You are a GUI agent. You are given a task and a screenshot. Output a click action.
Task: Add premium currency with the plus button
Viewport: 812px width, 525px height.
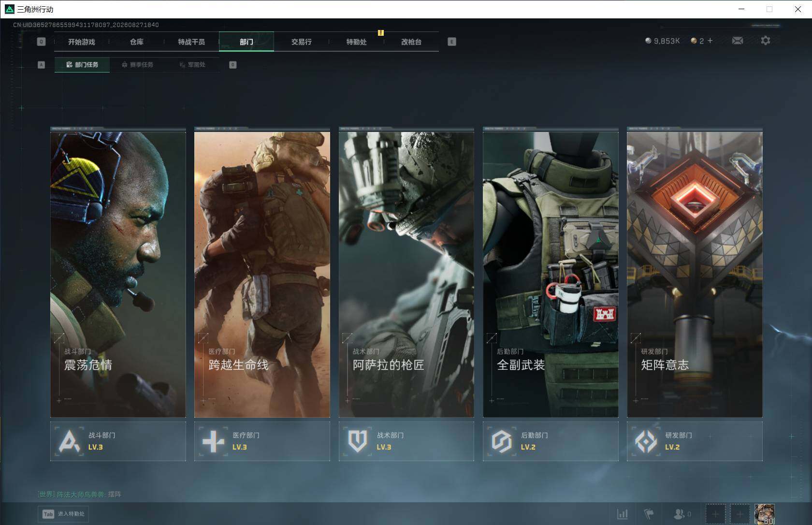coord(710,41)
